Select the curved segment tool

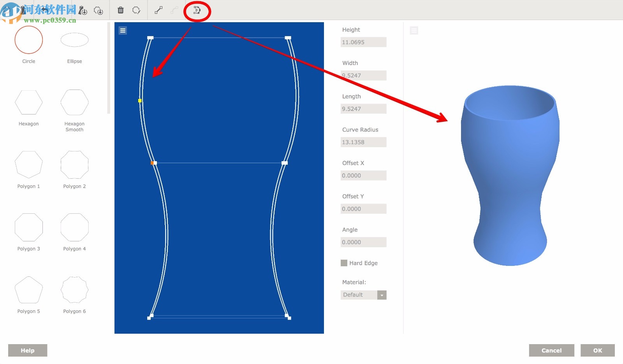pyautogui.click(x=174, y=10)
